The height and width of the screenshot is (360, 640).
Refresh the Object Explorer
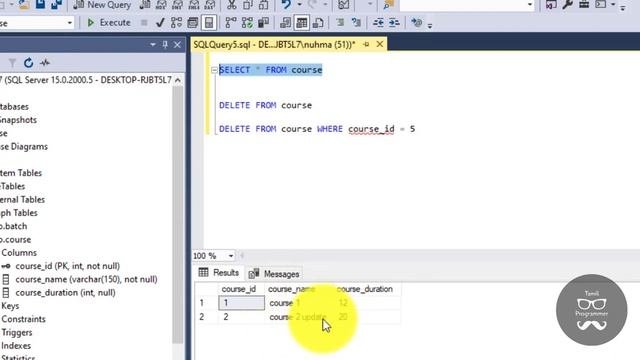[28, 63]
